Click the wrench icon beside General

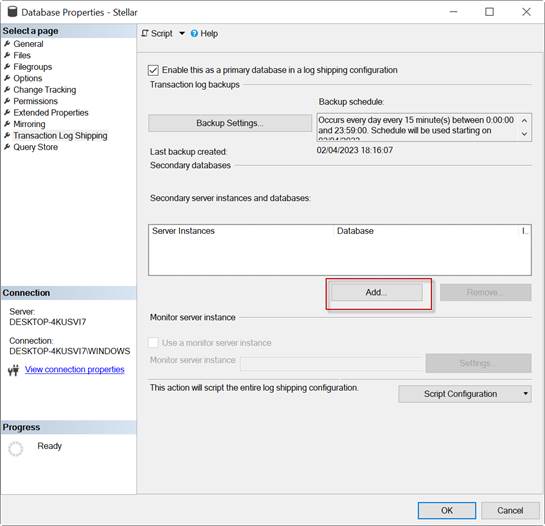click(x=7, y=44)
